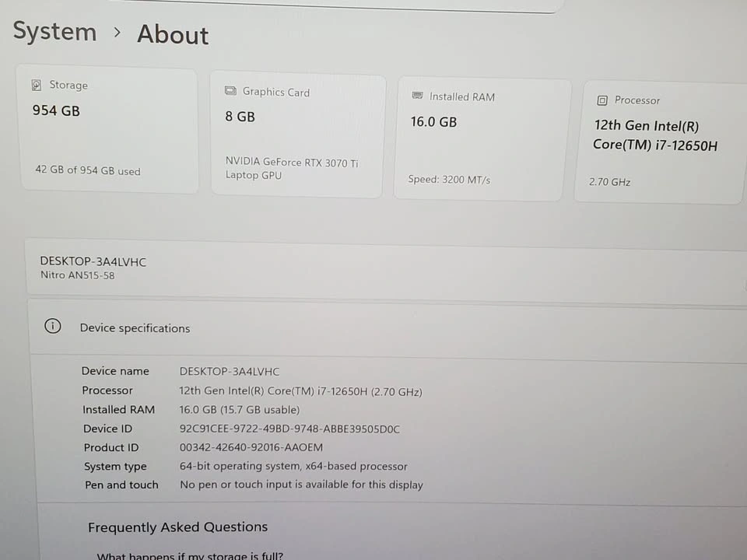
Task: Open "What happens if my storage is full?"
Action: [x=190, y=555]
